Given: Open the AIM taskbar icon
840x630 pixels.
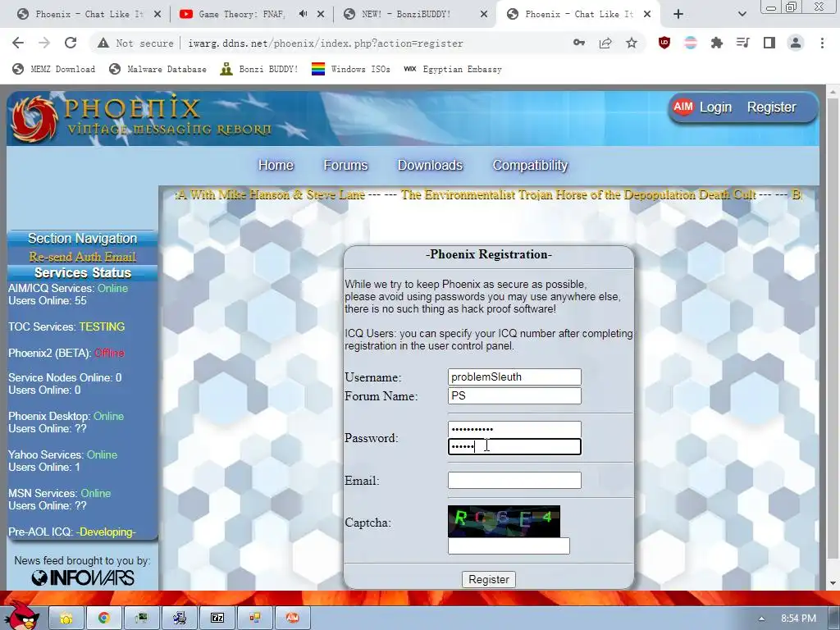Looking at the screenshot, I should [x=292, y=618].
